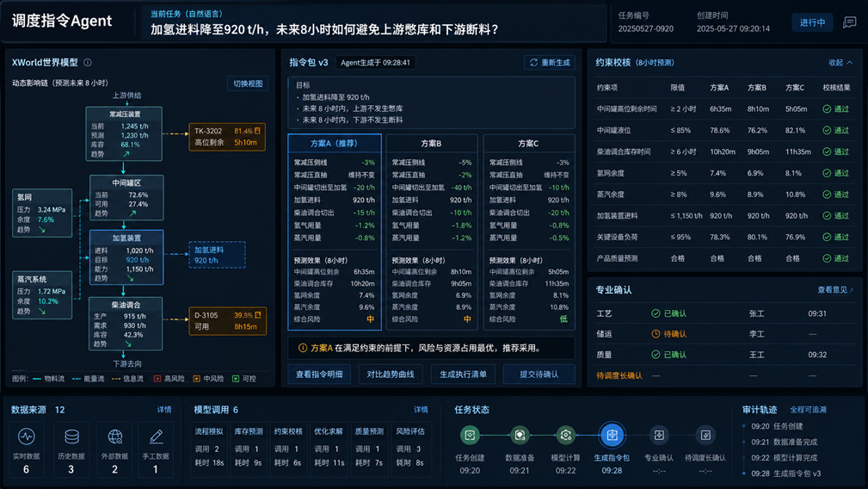Collapse the 约束校核 panel via 收起
The height and width of the screenshot is (489, 868).
click(840, 63)
